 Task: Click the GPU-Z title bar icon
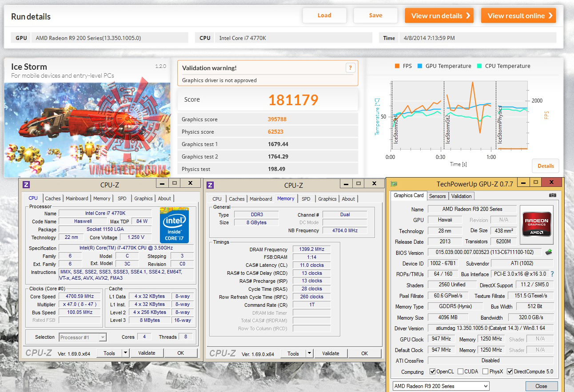[394, 184]
